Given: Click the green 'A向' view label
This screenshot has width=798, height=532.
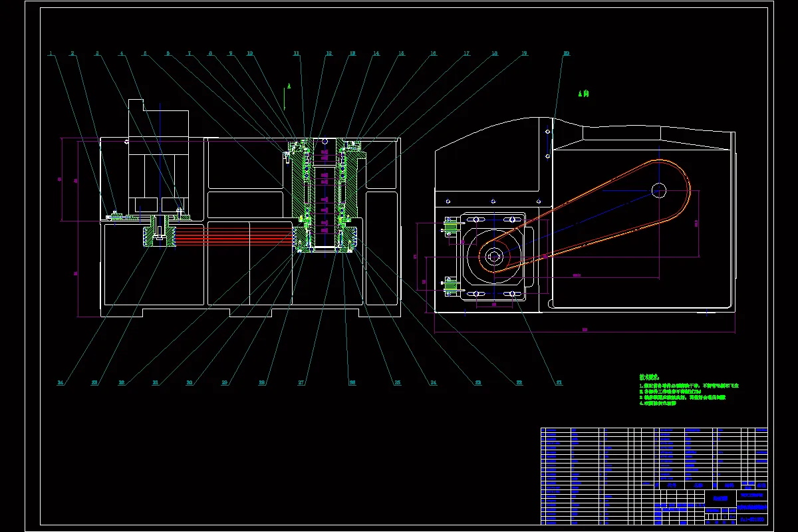Looking at the screenshot, I should [x=584, y=94].
